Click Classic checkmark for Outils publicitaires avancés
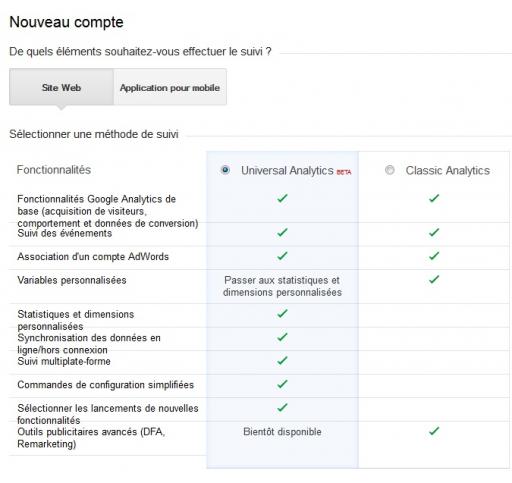 434,431
